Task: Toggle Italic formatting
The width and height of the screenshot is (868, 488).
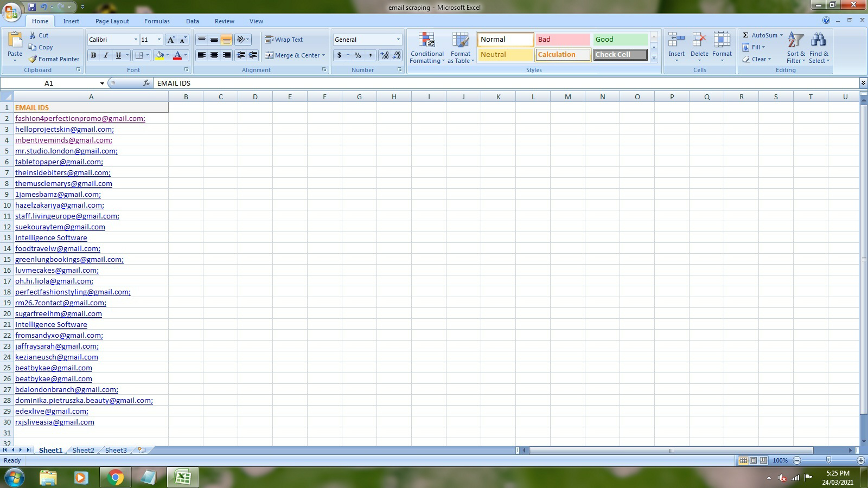Action: coord(106,55)
